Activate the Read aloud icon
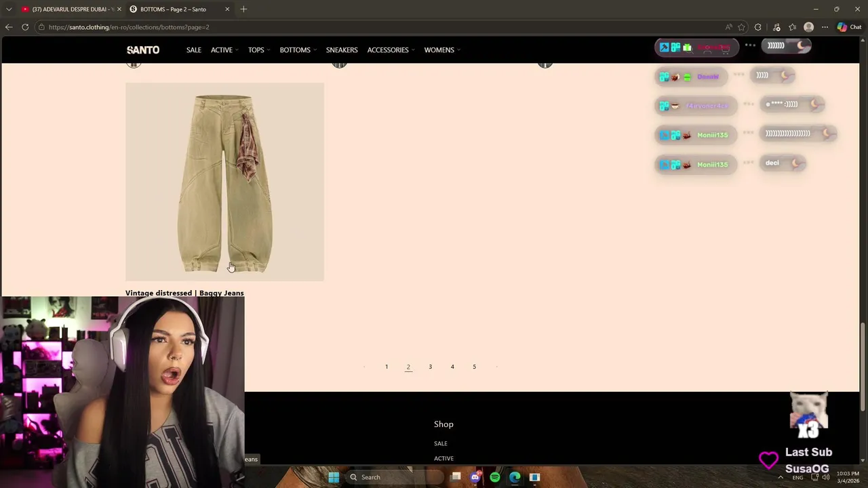This screenshot has height=488, width=868. (728, 27)
